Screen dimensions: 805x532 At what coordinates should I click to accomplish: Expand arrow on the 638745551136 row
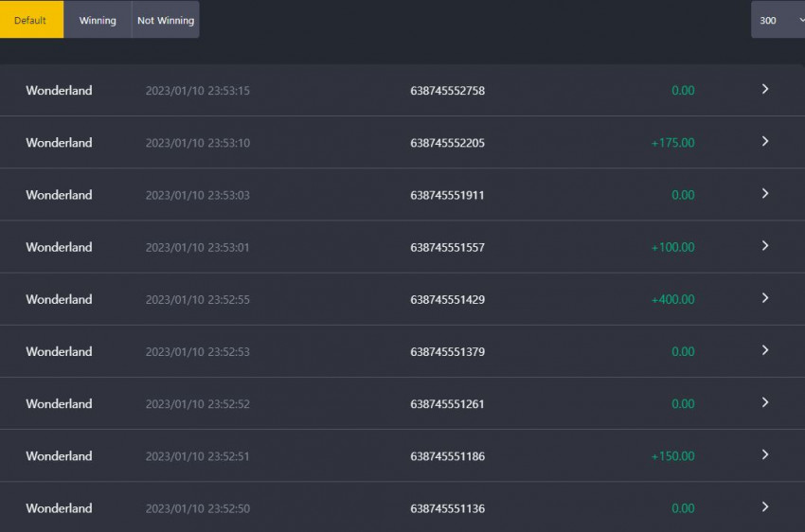[765, 507]
